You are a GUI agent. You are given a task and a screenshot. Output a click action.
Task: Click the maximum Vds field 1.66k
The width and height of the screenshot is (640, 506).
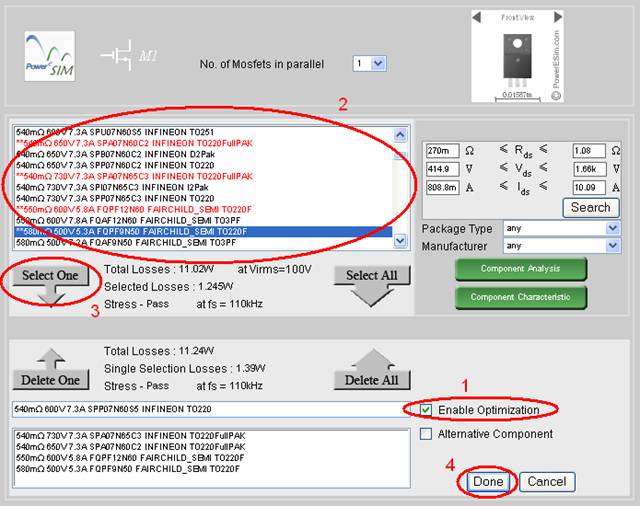589,169
